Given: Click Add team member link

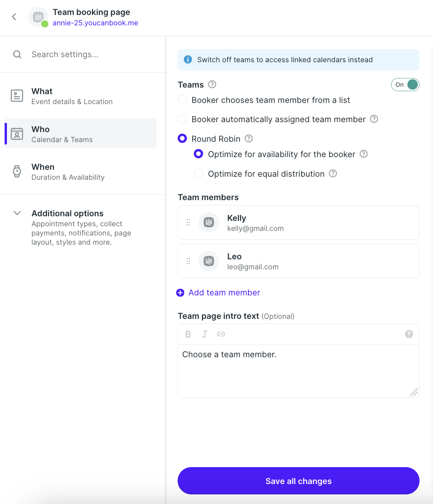Looking at the screenshot, I should point(224,293).
